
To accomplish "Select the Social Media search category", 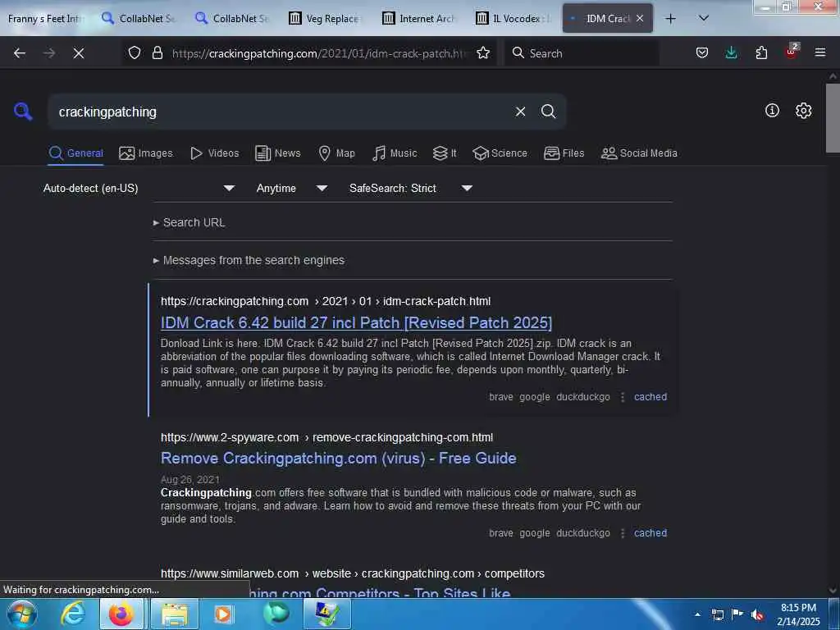I will click(639, 153).
